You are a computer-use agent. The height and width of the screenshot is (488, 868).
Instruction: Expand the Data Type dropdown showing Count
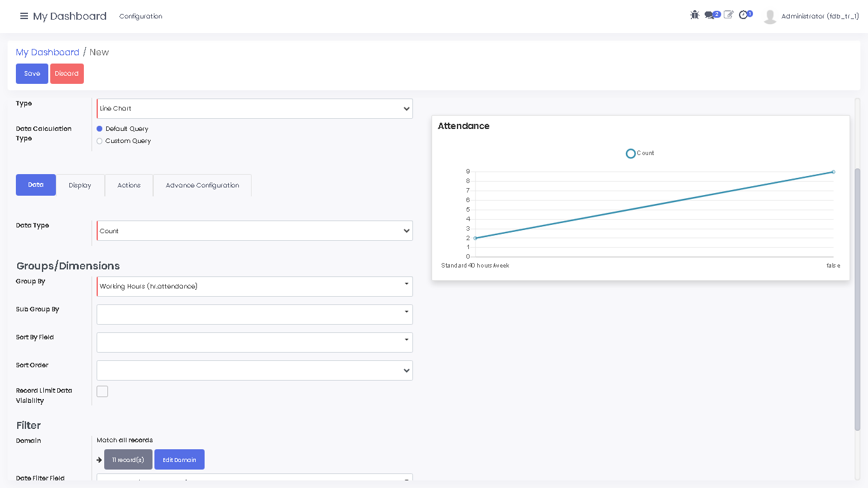254,231
